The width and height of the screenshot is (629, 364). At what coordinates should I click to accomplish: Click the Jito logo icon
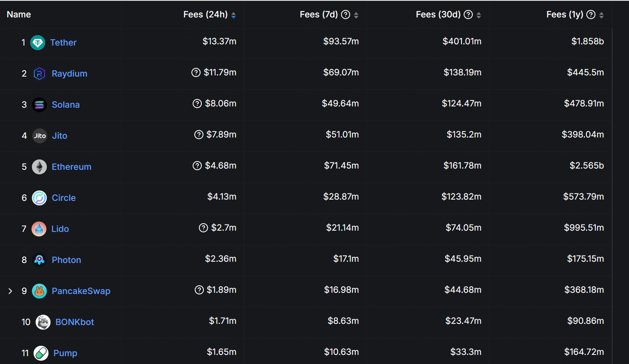[40, 136]
